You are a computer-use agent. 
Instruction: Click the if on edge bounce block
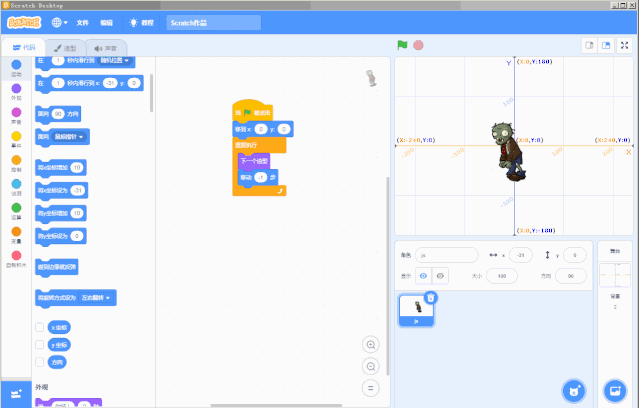click(x=57, y=267)
